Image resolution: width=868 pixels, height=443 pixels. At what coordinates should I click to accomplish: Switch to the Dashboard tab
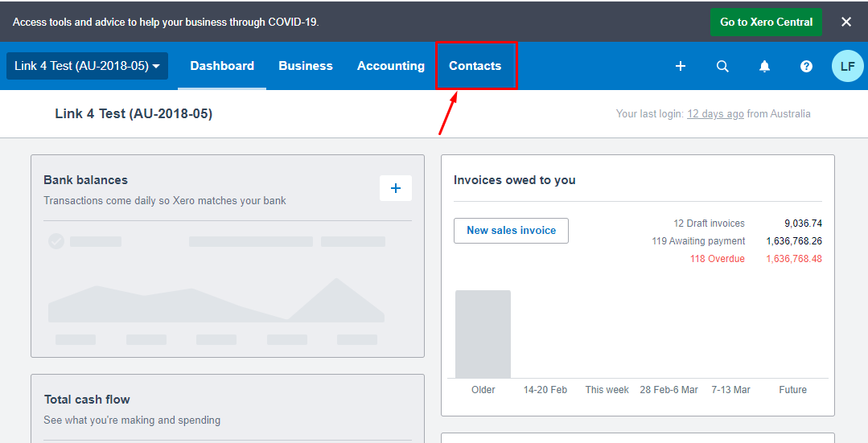[222, 66]
